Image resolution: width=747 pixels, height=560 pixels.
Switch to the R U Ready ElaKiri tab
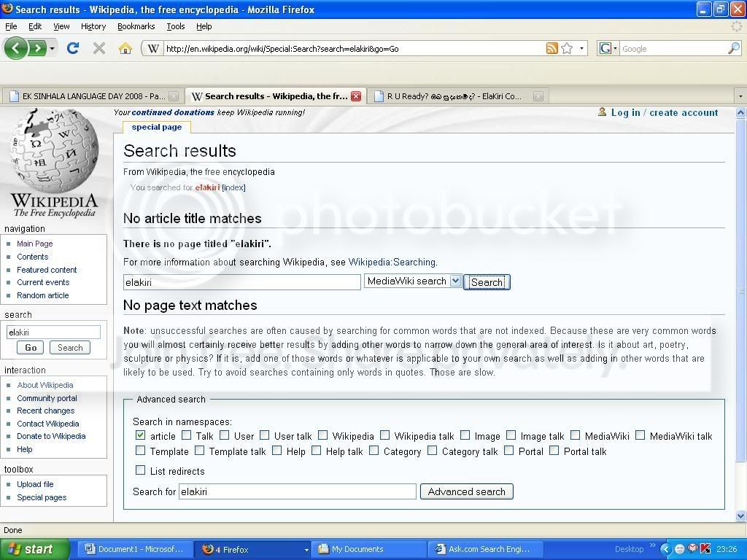[457, 96]
